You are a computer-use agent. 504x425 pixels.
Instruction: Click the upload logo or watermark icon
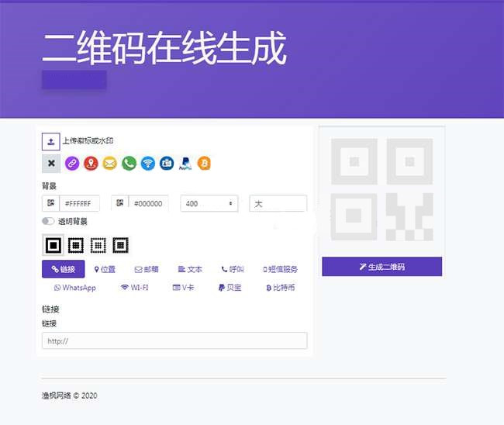[x=50, y=141]
